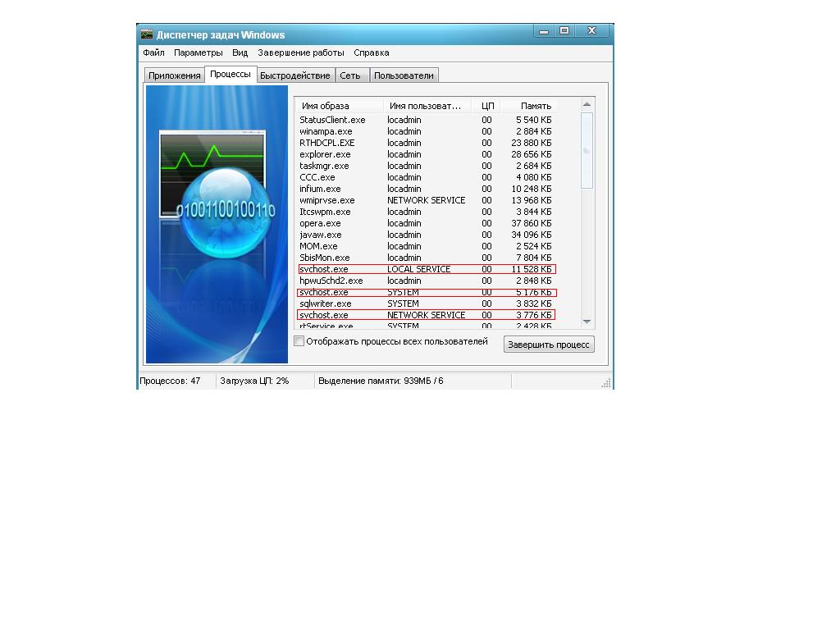
Task: Enable Отображать процессы всех пользователей checkbox
Action: click(299, 340)
